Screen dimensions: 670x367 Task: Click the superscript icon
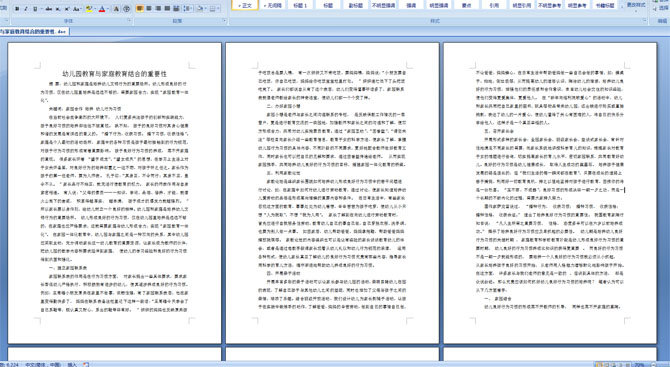tap(67, 9)
